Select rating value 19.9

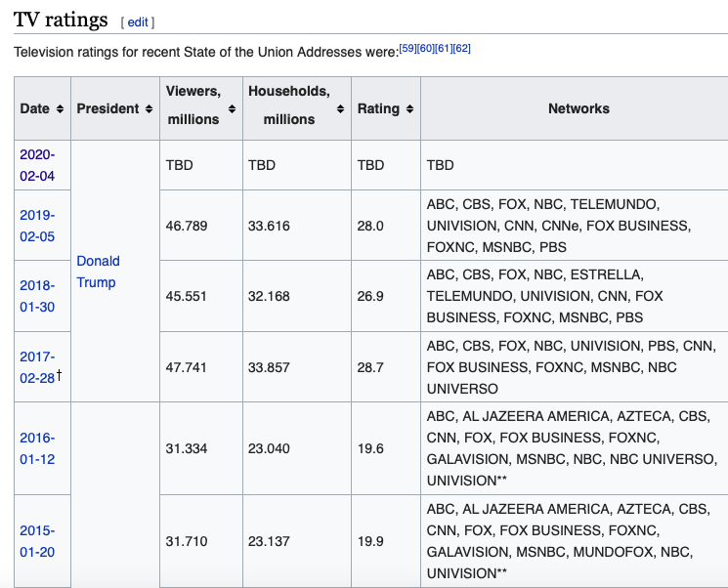(x=370, y=541)
